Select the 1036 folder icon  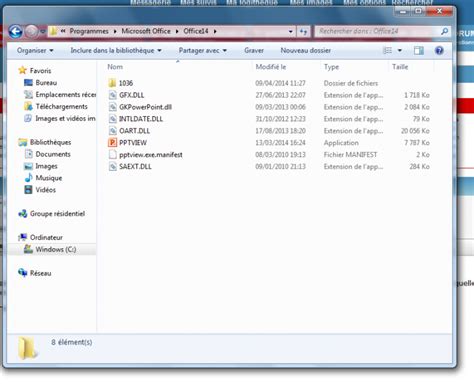tap(112, 83)
